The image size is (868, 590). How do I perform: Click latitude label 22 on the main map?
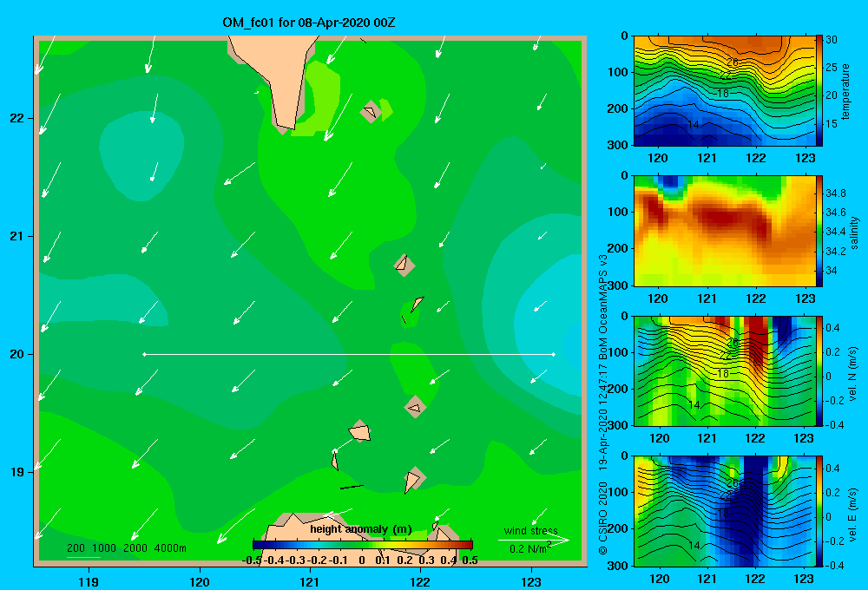(x=17, y=118)
